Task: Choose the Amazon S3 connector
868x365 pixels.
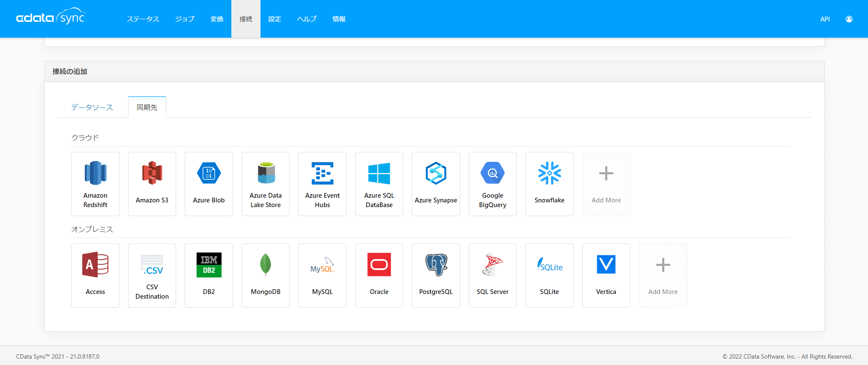Action: pyautogui.click(x=152, y=184)
